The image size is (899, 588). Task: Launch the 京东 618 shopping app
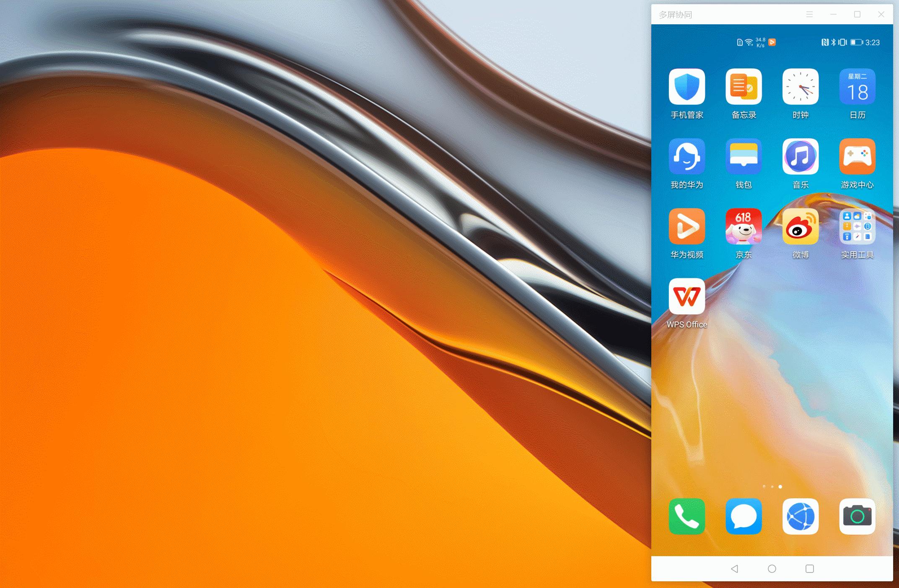coord(744,226)
